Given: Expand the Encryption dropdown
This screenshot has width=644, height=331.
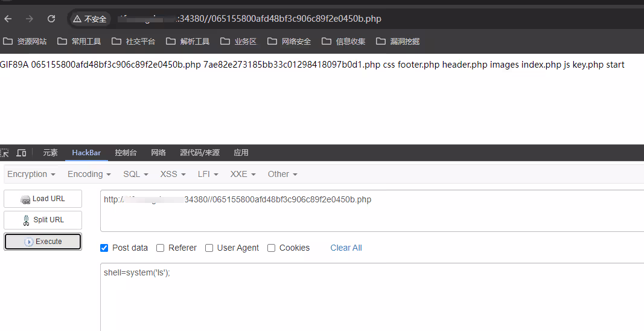Looking at the screenshot, I should pos(31,174).
